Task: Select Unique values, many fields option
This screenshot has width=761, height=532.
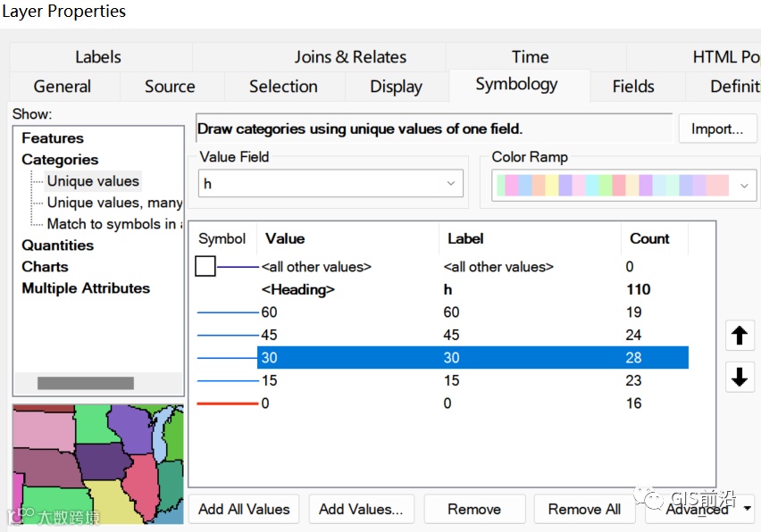Action: [114, 203]
